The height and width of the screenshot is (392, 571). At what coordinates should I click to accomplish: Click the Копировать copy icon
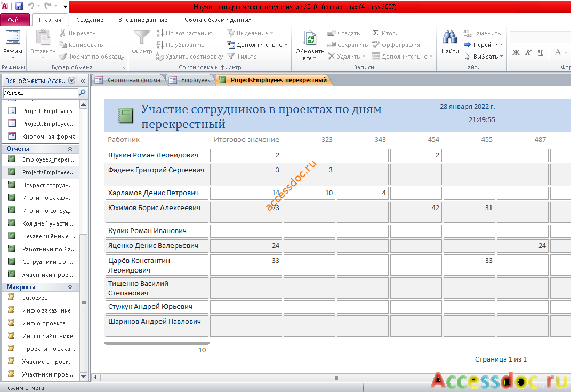click(x=63, y=45)
